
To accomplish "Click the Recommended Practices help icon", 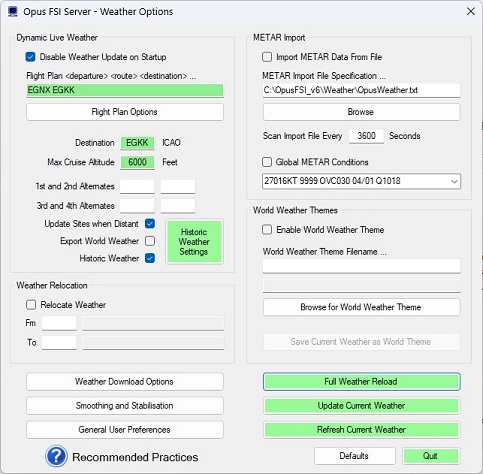I will pos(56,456).
